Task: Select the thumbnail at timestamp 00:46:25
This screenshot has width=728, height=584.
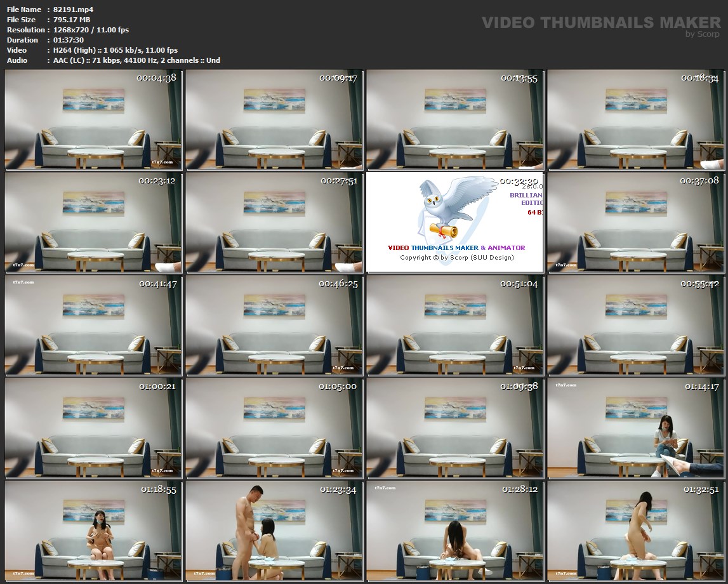Action: tap(274, 325)
